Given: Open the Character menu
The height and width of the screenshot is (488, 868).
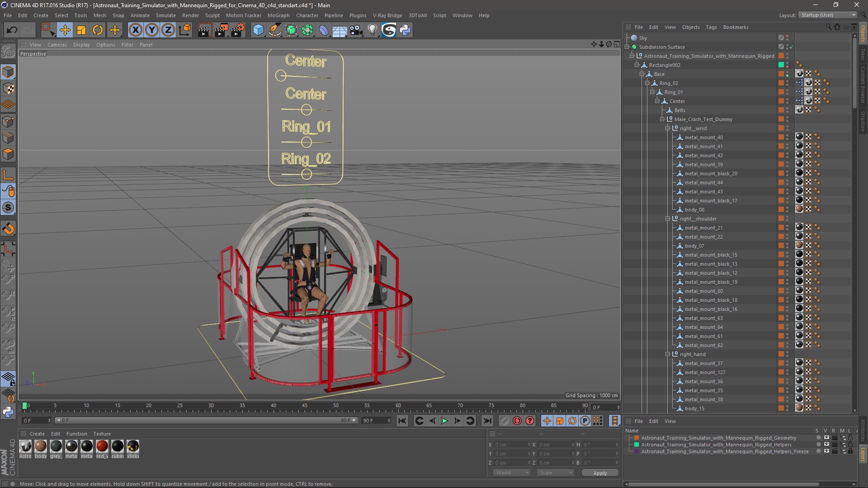Looking at the screenshot, I should [x=307, y=15].
